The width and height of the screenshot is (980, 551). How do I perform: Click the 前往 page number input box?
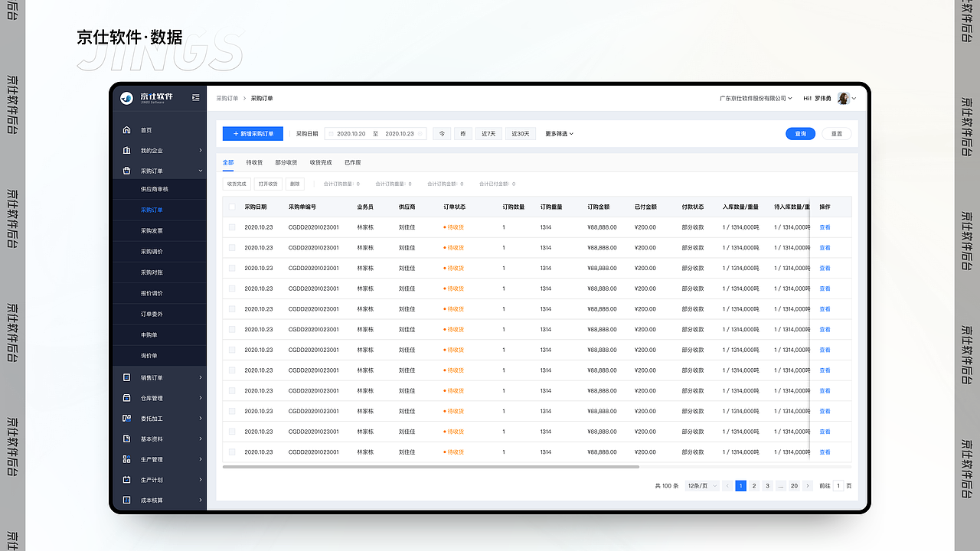838,486
